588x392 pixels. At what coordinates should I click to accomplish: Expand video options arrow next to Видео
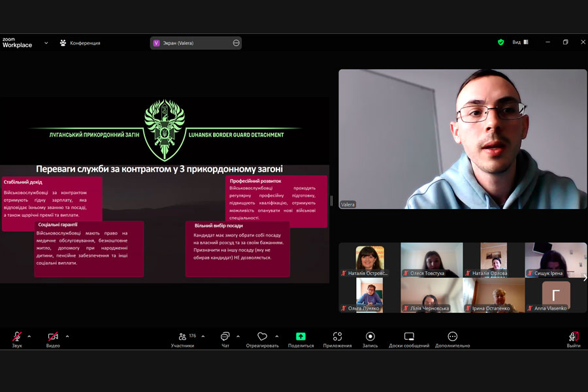click(67, 336)
